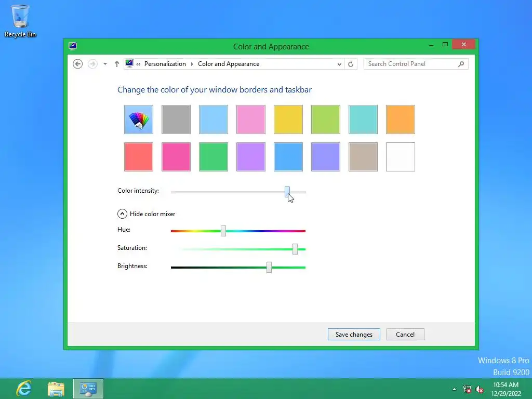
Task: Click the Control Panel taskbar button
Action: click(88, 389)
